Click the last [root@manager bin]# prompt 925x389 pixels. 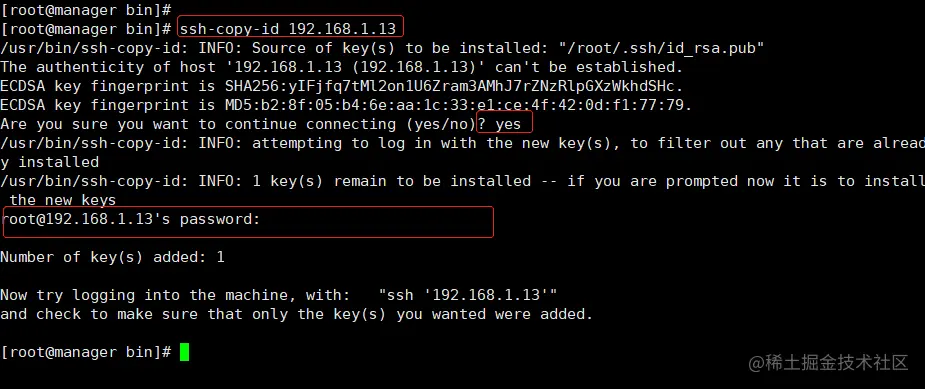[86, 352]
